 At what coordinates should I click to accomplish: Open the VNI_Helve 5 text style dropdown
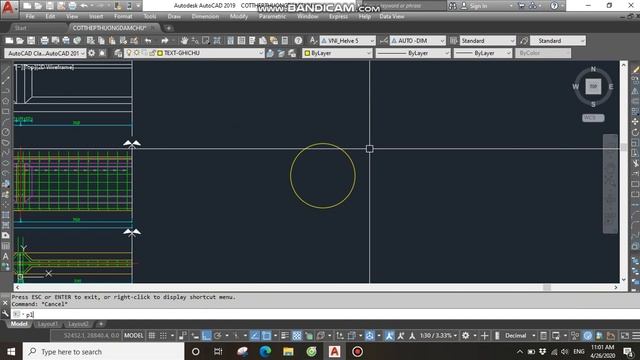click(347, 40)
